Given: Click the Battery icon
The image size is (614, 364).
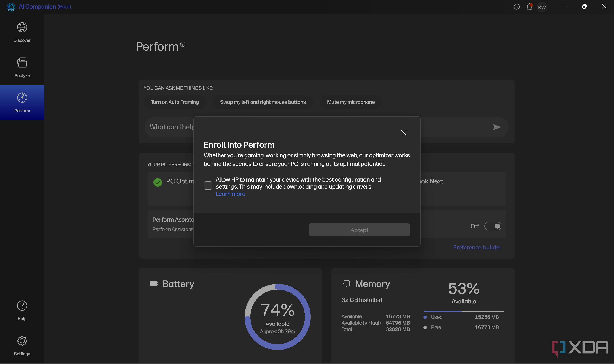Looking at the screenshot, I should click(x=154, y=283).
